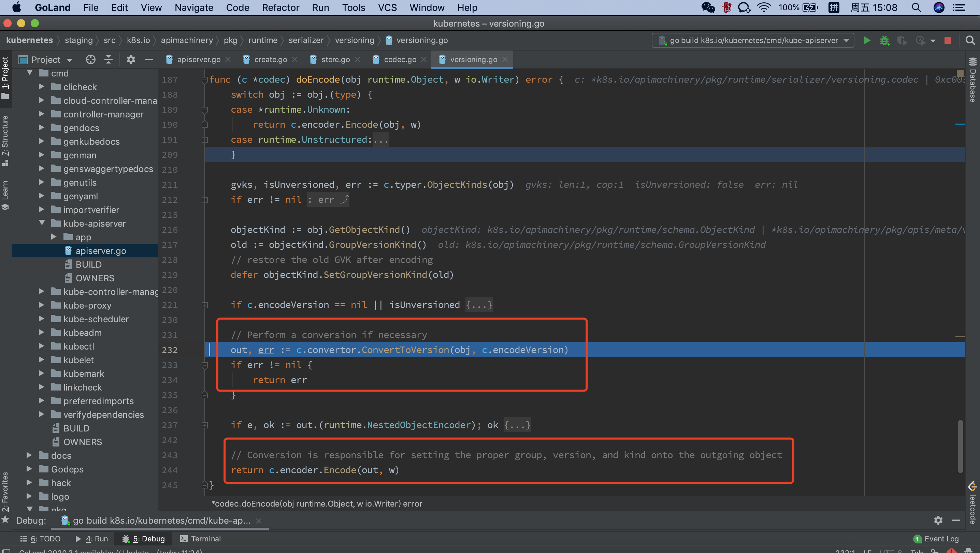
Task: Toggle fold on line 221 if block
Action: click(x=205, y=305)
